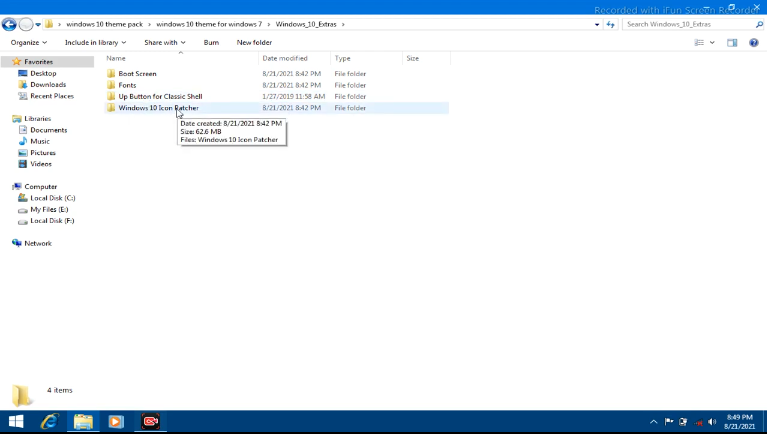Screen dimensions: 767x434
Task: Click the address bar folder icon
Action: click(x=48, y=24)
